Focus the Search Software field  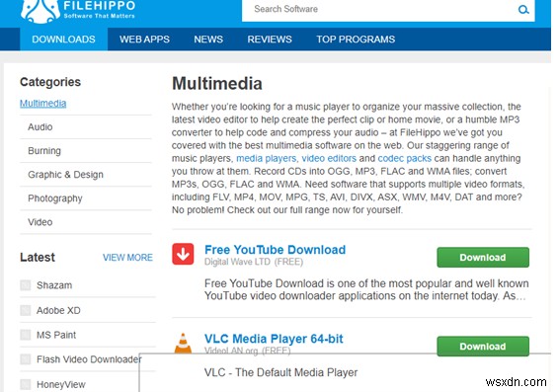click(388, 10)
